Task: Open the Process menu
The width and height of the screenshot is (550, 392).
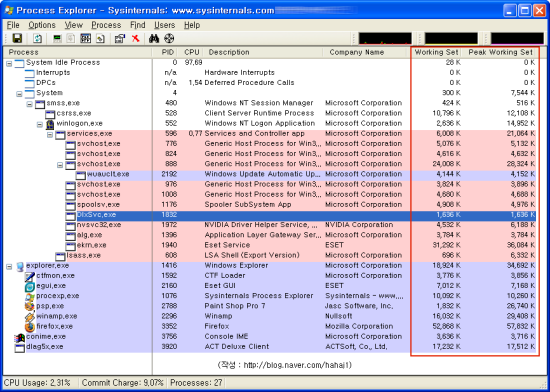Action: click(x=106, y=25)
